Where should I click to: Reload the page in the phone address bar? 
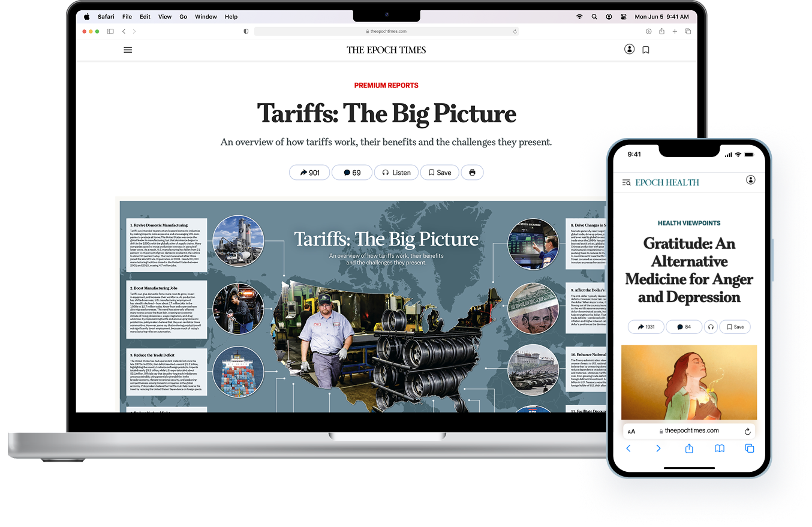click(x=747, y=431)
